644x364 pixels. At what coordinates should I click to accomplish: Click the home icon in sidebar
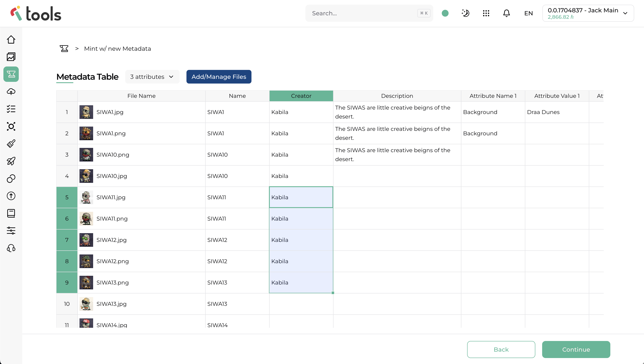pyautogui.click(x=11, y=39)
